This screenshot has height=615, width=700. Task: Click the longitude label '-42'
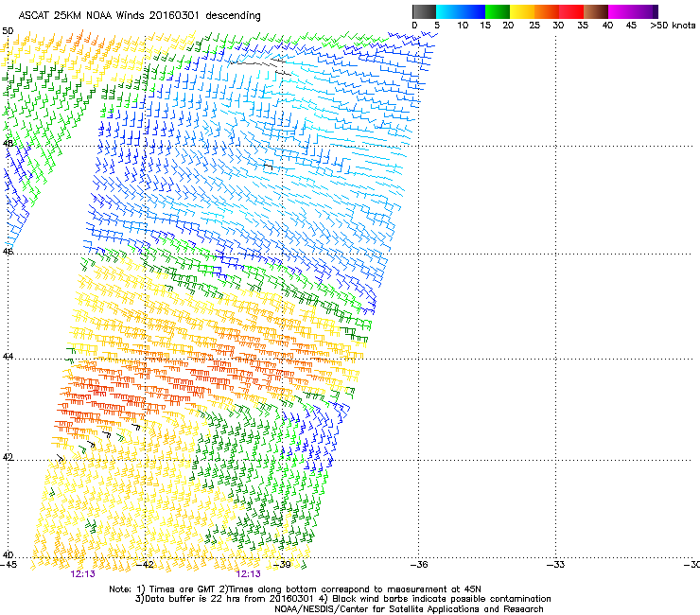click(145, 565)
